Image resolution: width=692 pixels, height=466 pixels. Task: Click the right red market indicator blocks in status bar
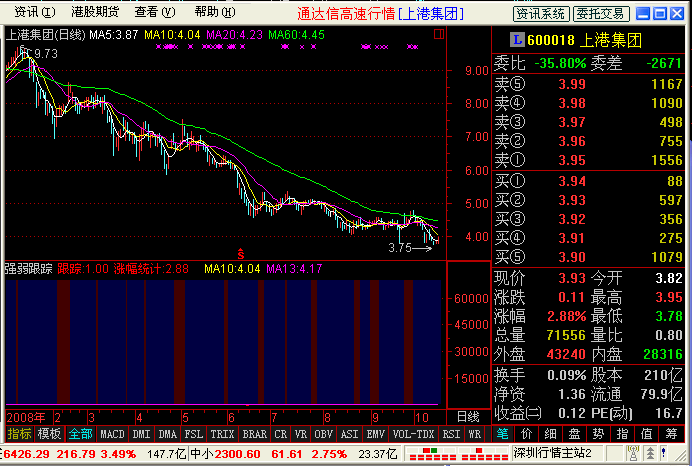[x=484, y=454]
